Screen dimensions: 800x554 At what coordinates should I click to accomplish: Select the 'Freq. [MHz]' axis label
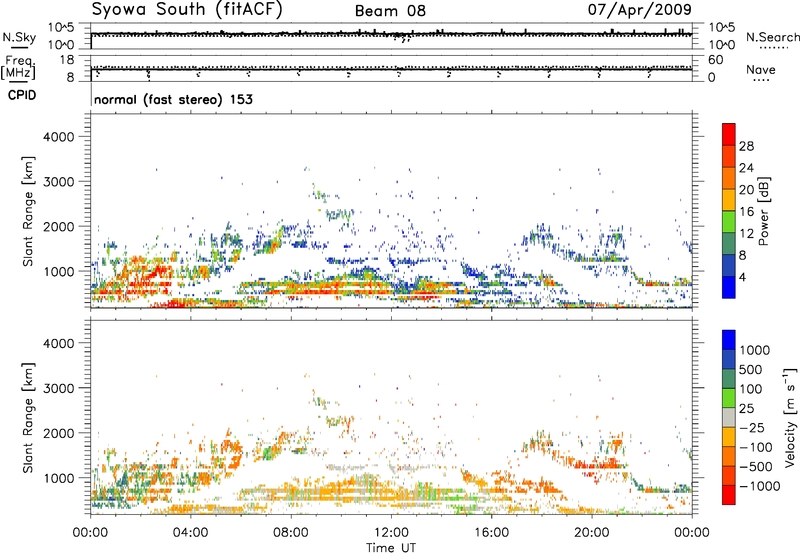click(18, 67)
